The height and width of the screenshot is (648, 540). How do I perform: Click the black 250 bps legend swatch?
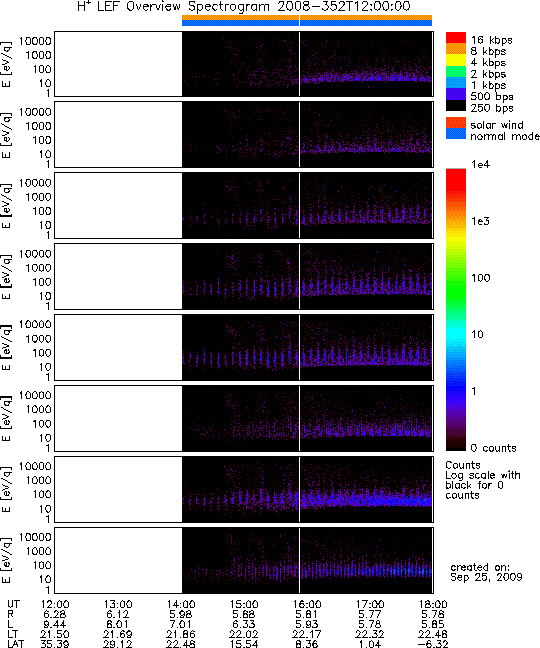pyautogui.click(x=456, y=105)
